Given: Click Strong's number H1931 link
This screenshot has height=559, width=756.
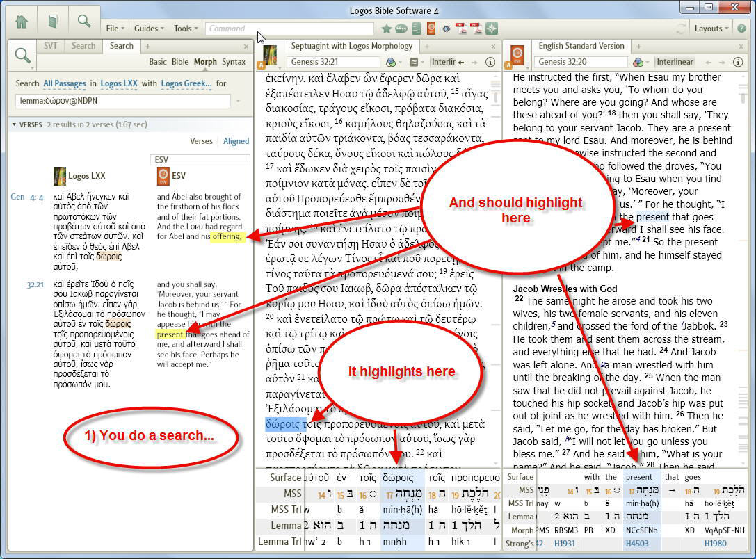Looking at the screenshot, I should coord(564,544).
